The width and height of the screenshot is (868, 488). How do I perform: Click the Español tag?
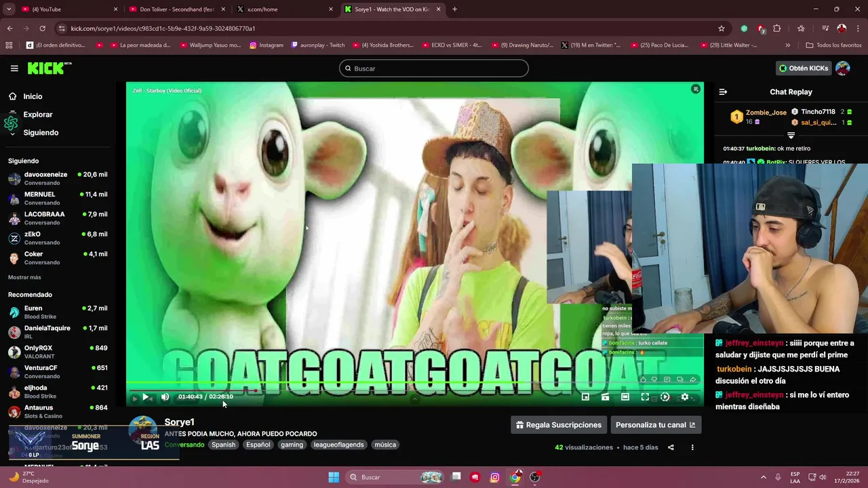click(258, 445)
